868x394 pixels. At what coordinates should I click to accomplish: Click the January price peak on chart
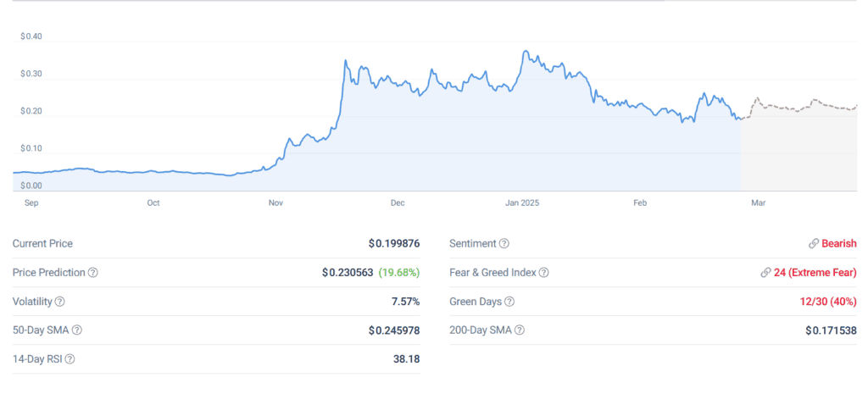(x=525, y=52)
